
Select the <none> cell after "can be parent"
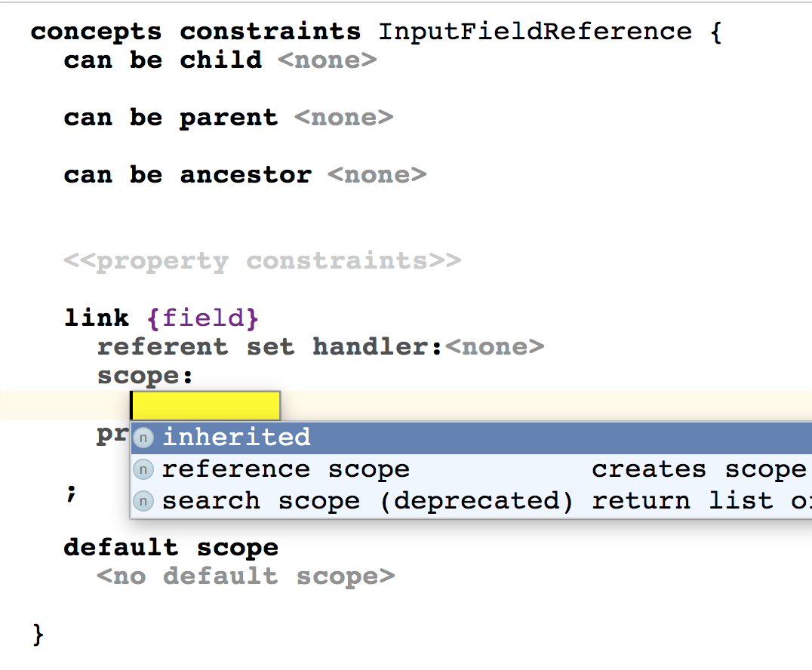coord(343,118)
